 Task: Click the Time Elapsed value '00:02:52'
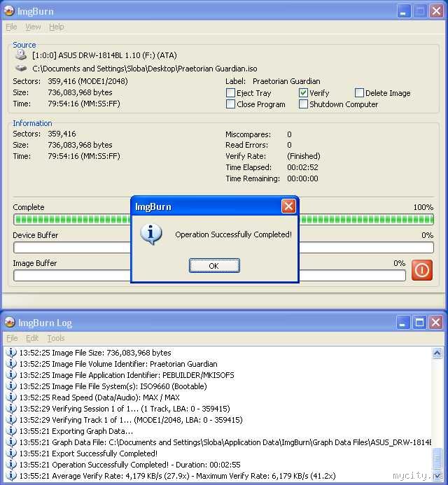(x=302, y=167)
